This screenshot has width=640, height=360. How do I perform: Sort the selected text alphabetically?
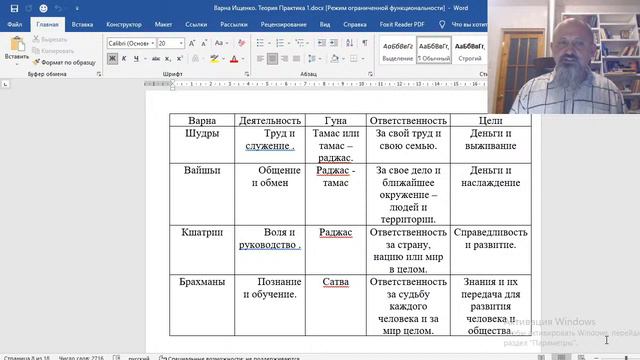[350, 43]
